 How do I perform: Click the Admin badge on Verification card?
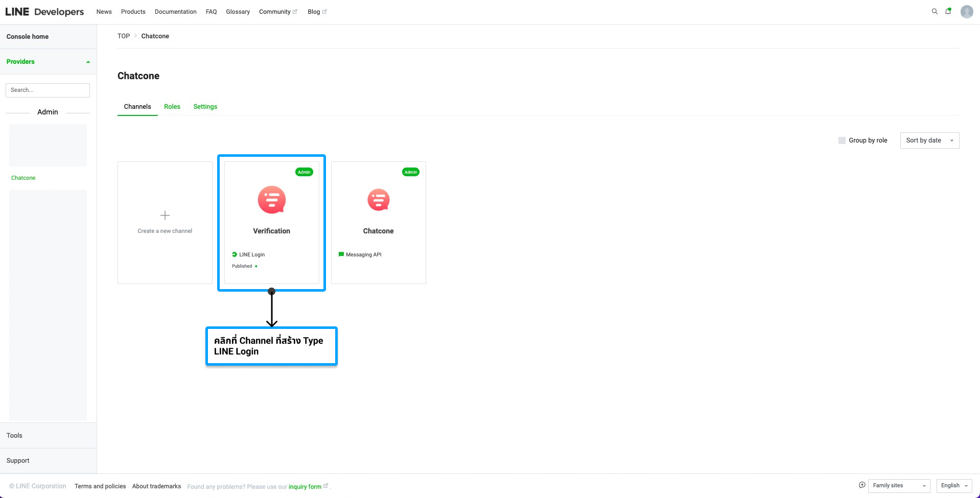point(304,172)
